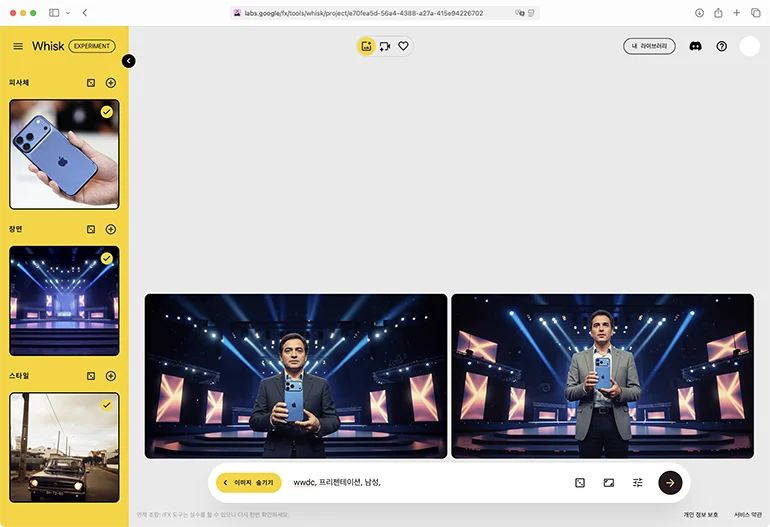Open the aspect ratio icon in prompt bar
The height and width of the screenshot is (527, 770).
(609, 483)
